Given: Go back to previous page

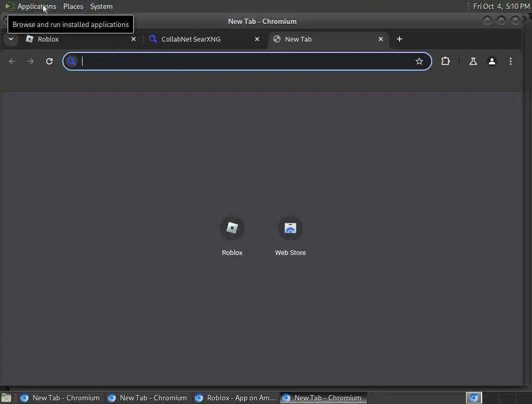Looking at the screenshot, I should click(12, 61).
